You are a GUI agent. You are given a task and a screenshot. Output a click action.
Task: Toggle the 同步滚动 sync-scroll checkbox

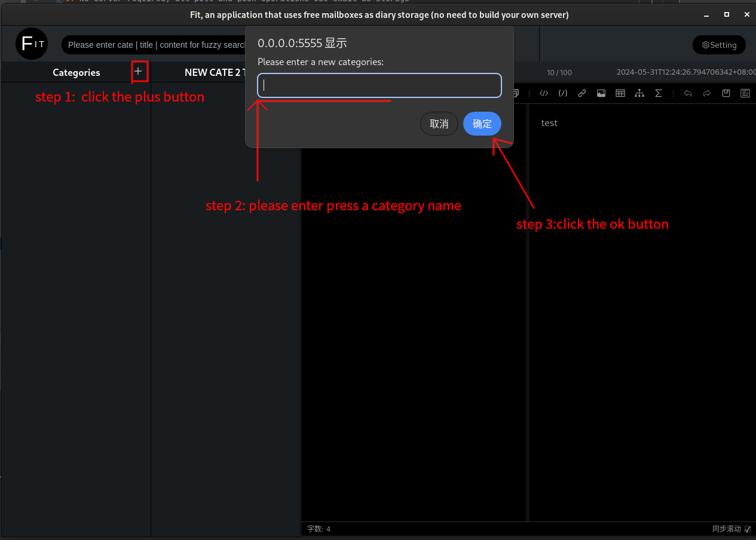pos(748,529)
